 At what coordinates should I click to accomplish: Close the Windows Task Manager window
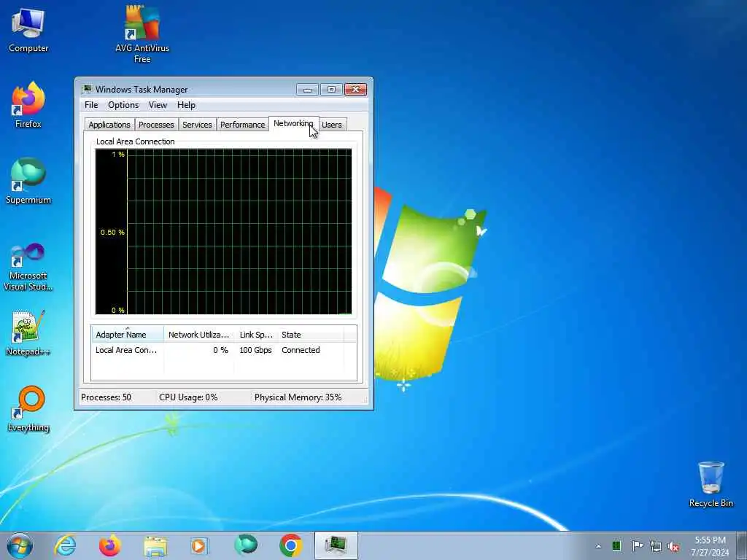click(x=355, y=90)
